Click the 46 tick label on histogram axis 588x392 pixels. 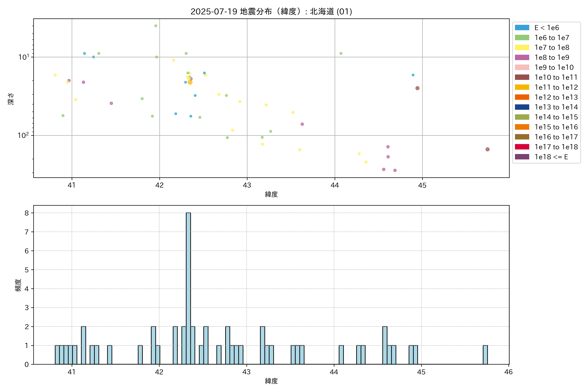pyautogui.click(x=508, y=372)
